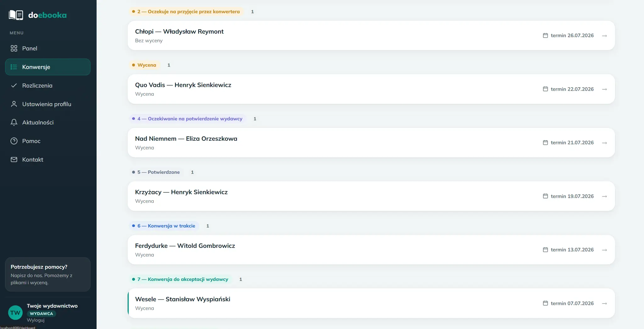Screen dimensions: 644x329
Task: Click the orange Wycena status badge
Action: [144, 65]
